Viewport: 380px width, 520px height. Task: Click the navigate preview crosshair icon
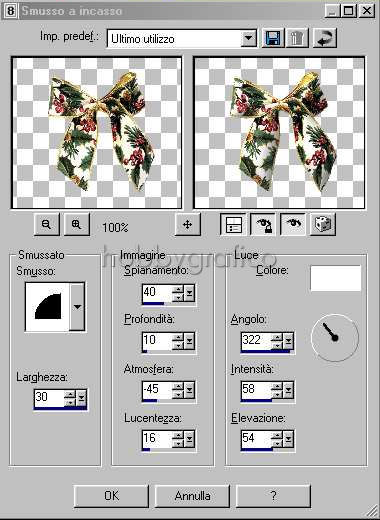(x=188, y=224)
